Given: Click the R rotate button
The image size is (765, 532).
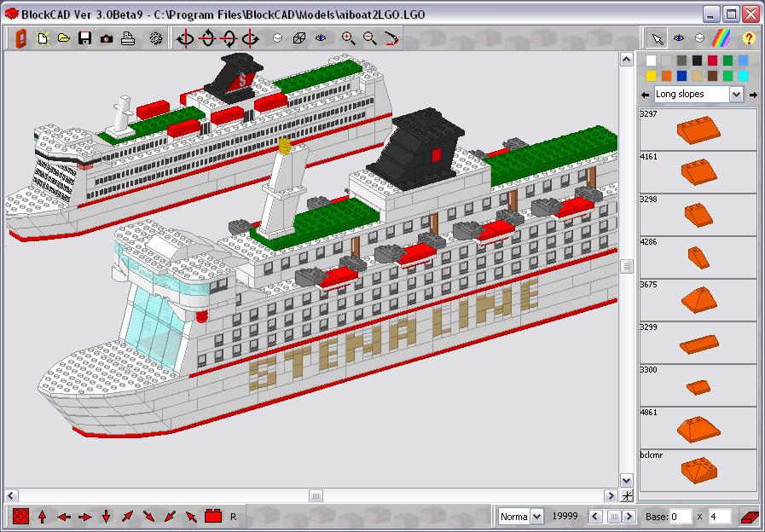Looking at the screenshot, I should pyautogui.click(x=233, y=517).
